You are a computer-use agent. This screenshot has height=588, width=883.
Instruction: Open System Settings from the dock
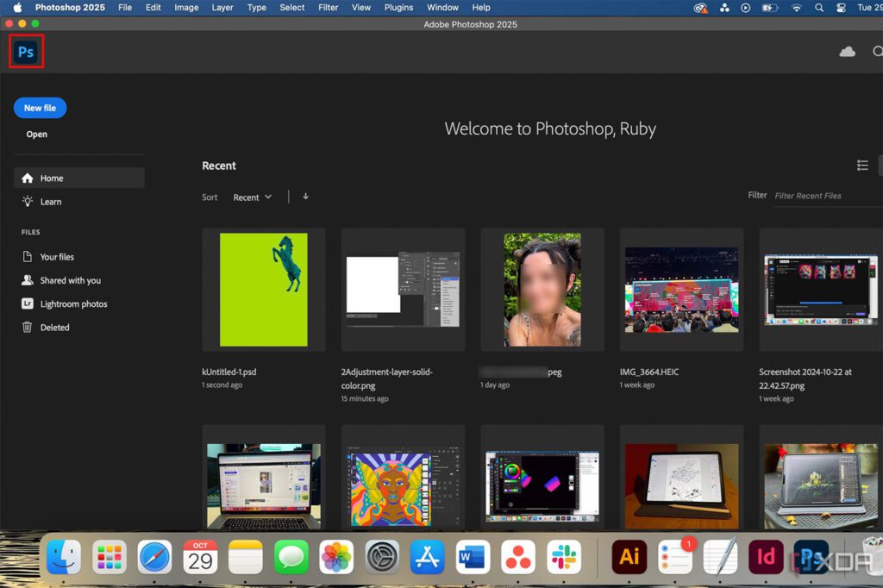382,557
